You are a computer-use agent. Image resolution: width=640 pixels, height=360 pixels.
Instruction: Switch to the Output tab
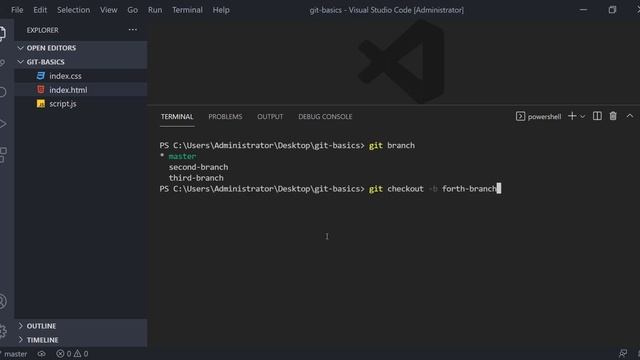tap(270, 117)
